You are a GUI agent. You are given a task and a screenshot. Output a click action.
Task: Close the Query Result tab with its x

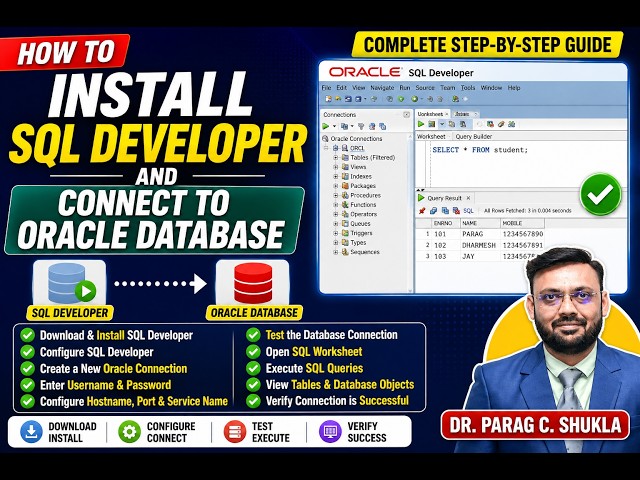coord(468,198)
